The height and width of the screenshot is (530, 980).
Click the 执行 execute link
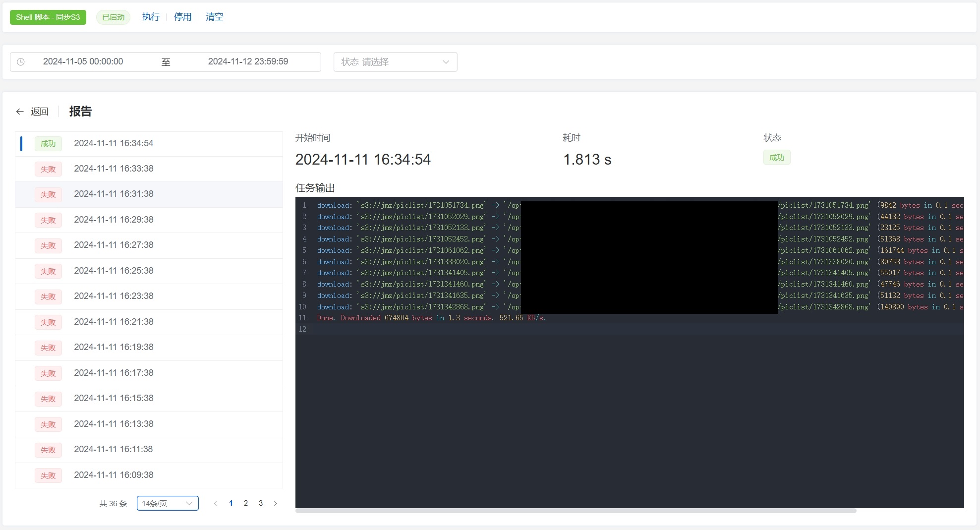coord(151,17)
